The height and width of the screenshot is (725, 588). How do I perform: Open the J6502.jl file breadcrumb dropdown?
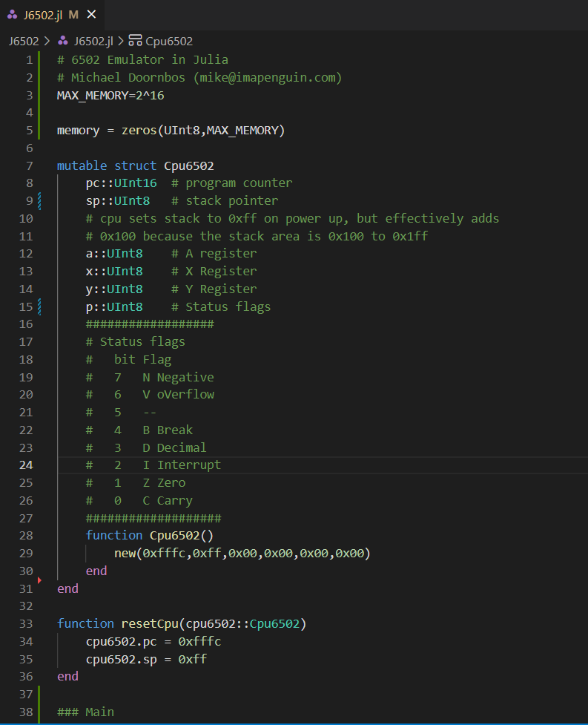tap(93, 41)
